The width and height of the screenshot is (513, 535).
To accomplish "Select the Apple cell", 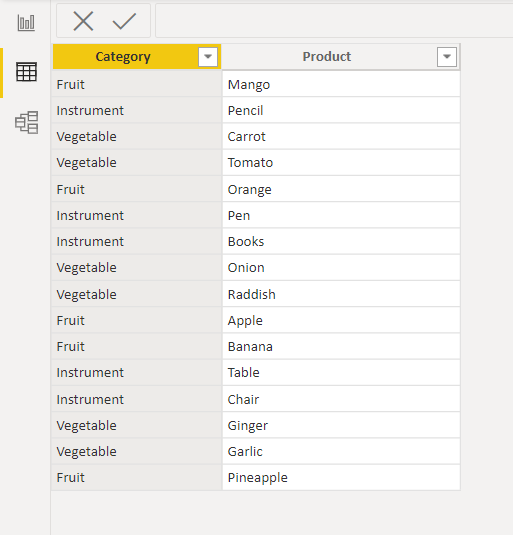I will click(x=341, y=320).
